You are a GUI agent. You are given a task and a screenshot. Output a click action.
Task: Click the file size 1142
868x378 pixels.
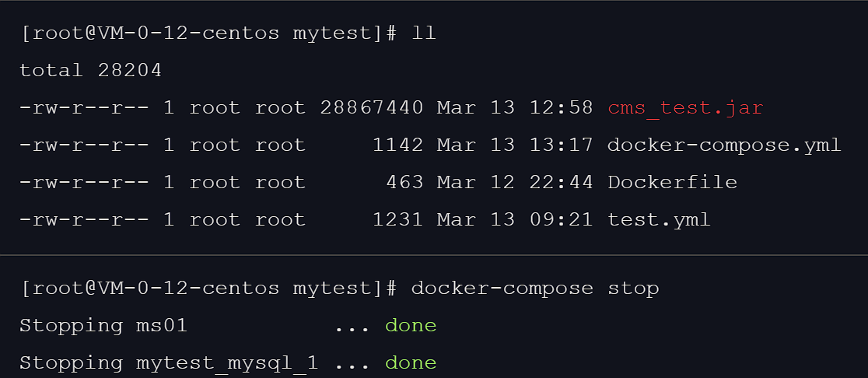coord(397,145)
